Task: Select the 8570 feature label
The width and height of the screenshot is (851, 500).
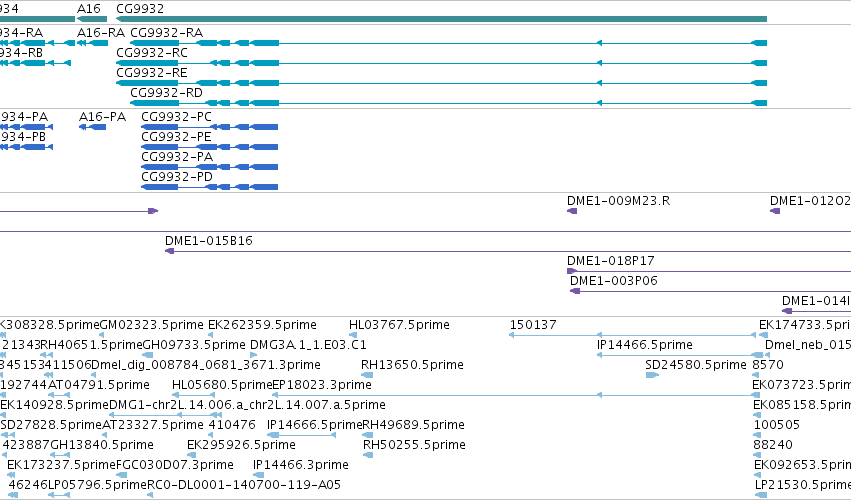Action: [x=768, y=365]
